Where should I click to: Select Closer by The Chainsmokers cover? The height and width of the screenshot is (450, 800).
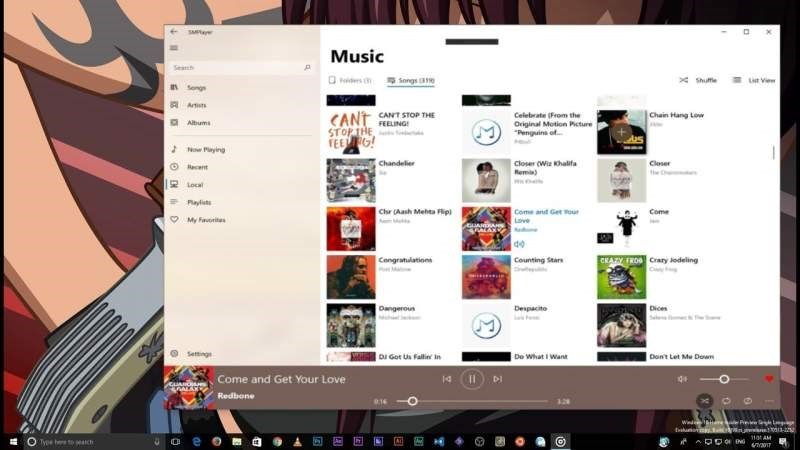[x=621, y=181]
